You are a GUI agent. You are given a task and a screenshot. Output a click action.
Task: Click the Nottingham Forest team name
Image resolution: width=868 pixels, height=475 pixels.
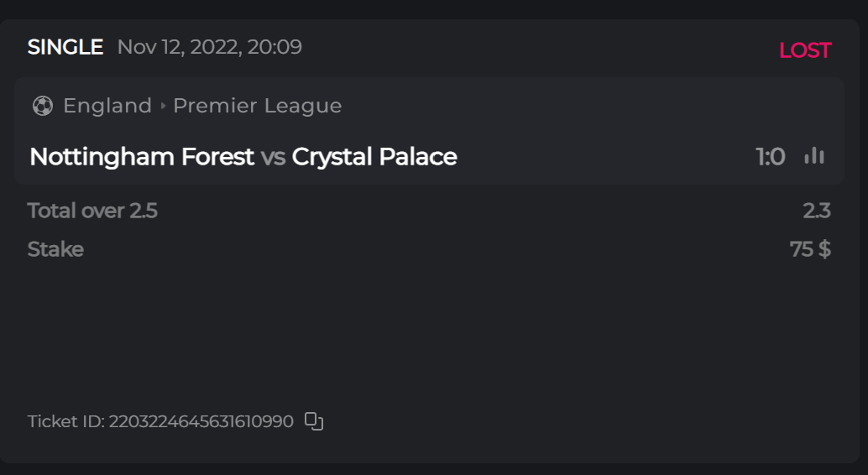click(141, 157)
